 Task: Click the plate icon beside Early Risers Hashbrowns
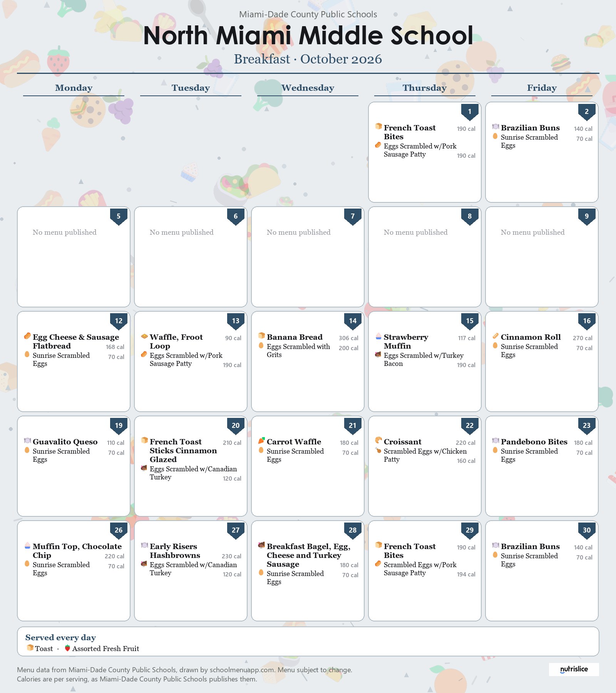pos(144,545)
